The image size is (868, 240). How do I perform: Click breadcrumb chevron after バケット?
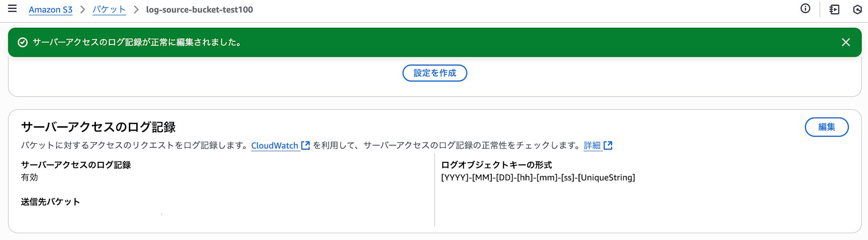[136, 10]
